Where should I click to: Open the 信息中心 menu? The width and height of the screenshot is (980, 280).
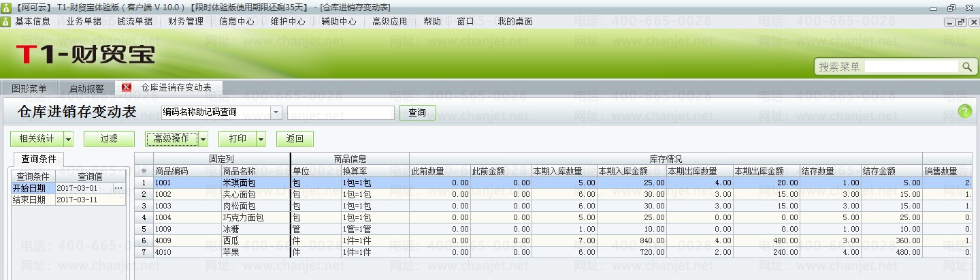pyautogui.click(x=237, y=22)
